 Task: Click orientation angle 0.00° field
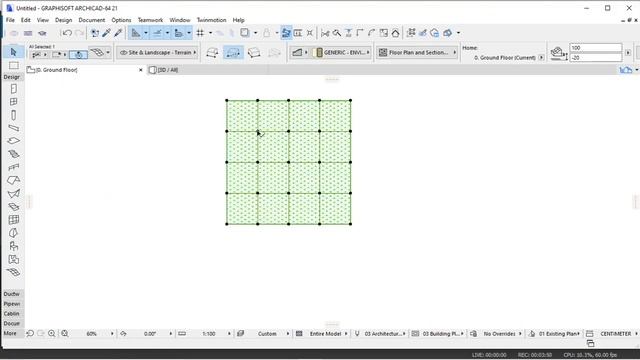point(150,334)
